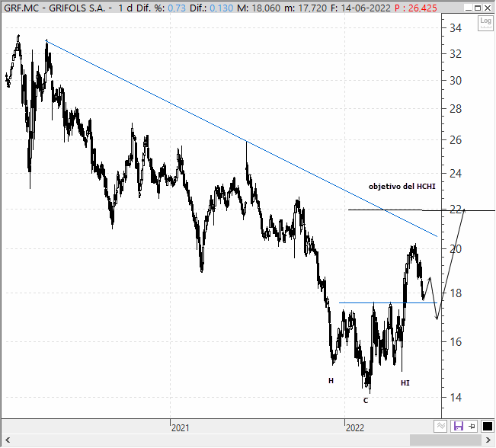Screen dimensions: 496x448
Task: Click the left scroll arrow
Action: click(x=8, y=440)
